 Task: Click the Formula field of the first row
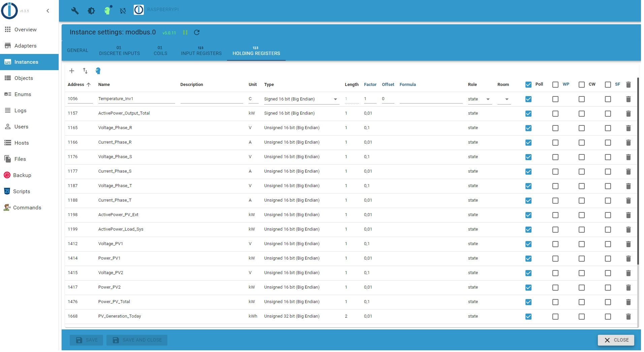[x=431, y=99]
